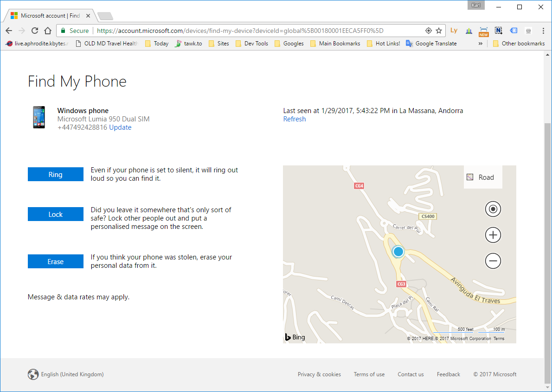Open the Ly extension icon
552x392 pixels.
454,31
